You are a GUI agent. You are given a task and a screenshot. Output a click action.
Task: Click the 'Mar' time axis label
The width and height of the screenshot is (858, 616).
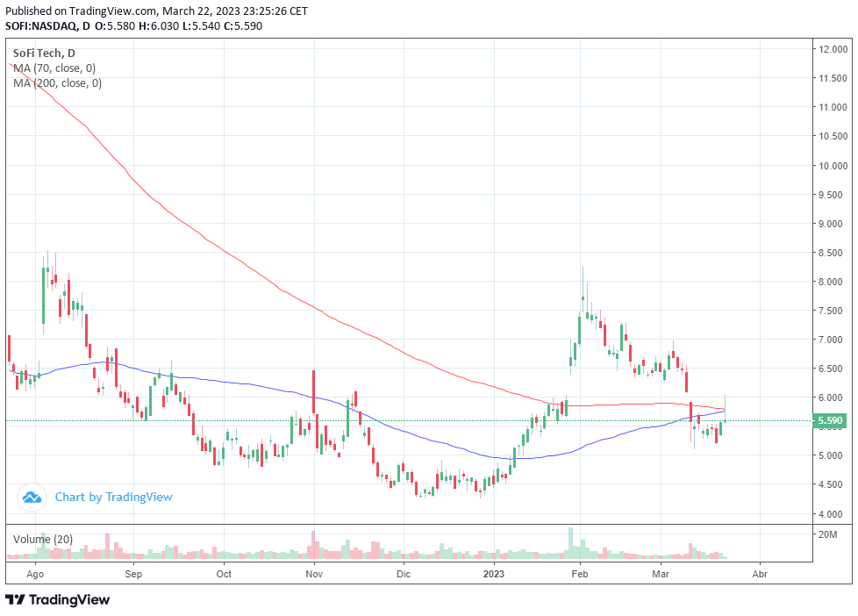click(661, 574)
